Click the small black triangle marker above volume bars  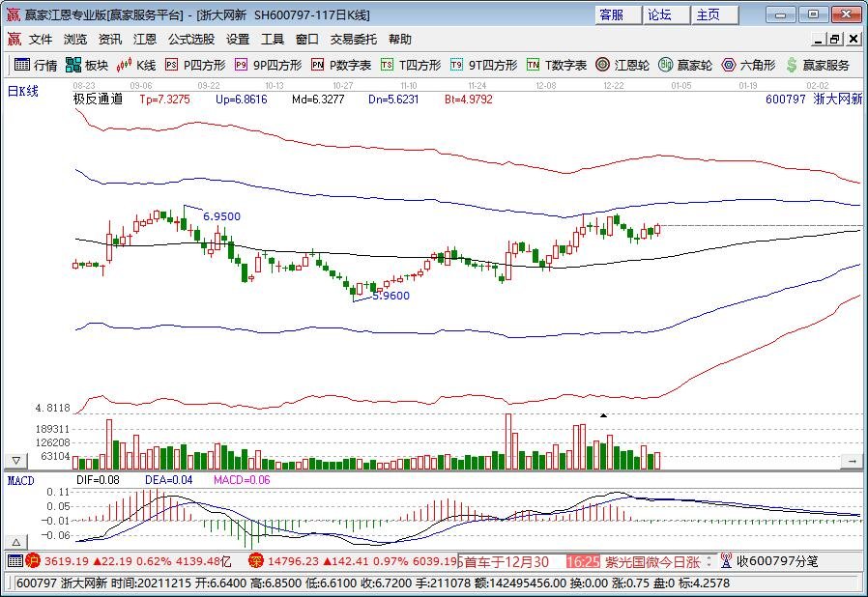604,415
